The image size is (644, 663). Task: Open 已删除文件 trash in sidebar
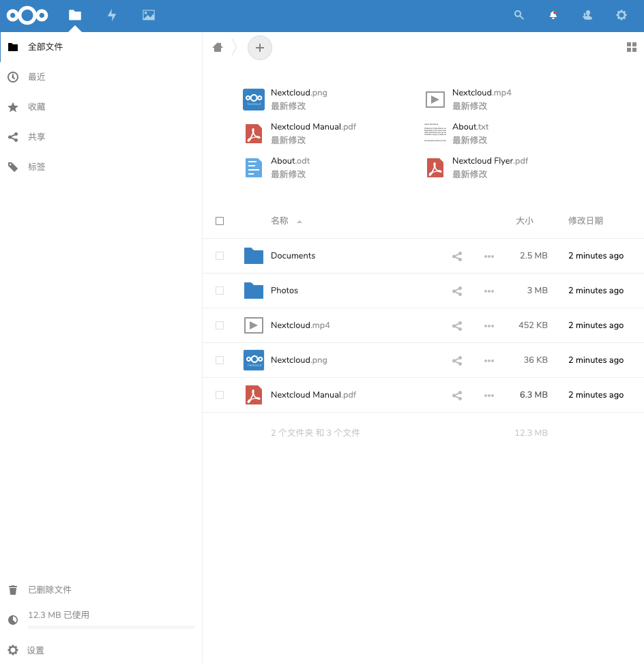pyautogui.click(x=101, y=590)
